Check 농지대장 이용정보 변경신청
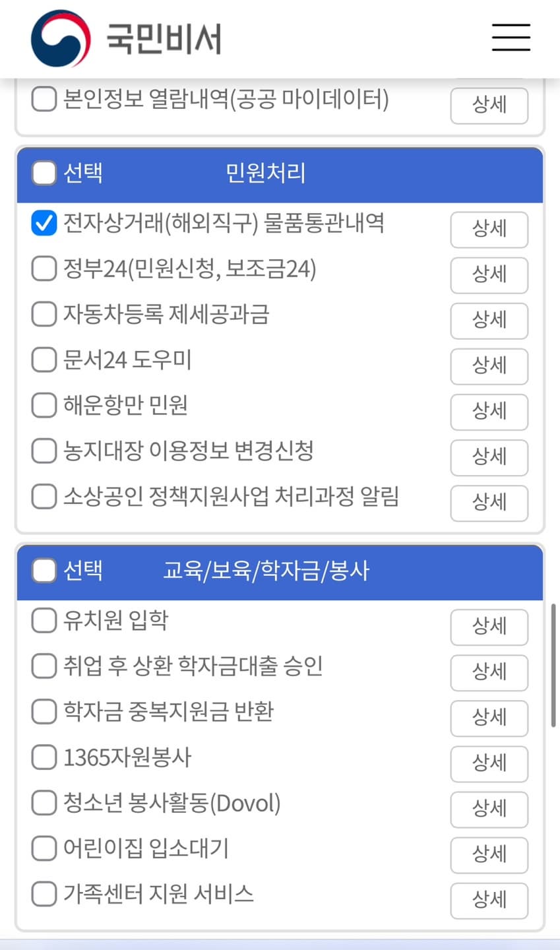The height and width of the screenshot is (950, 560). click(44, 451)
